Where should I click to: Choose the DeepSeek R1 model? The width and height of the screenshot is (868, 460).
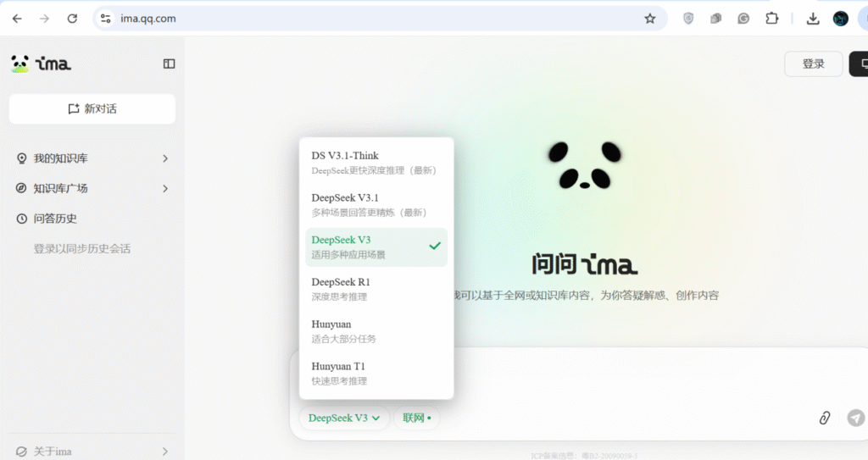376,289
